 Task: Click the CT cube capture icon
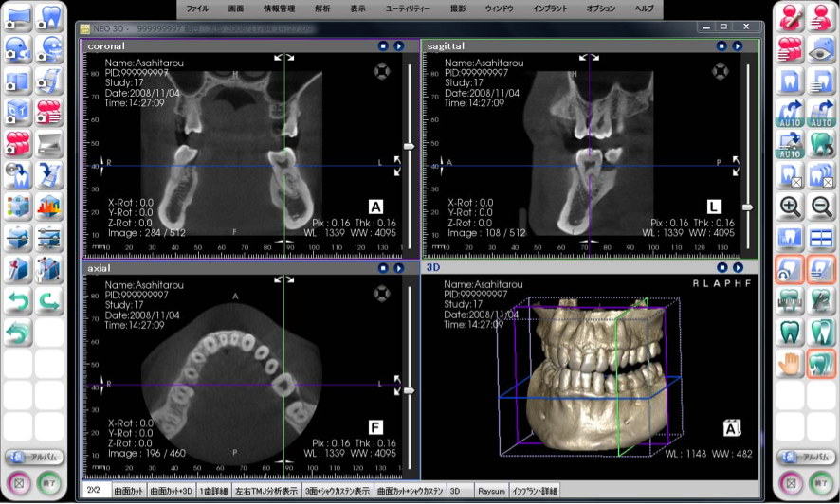18,113
